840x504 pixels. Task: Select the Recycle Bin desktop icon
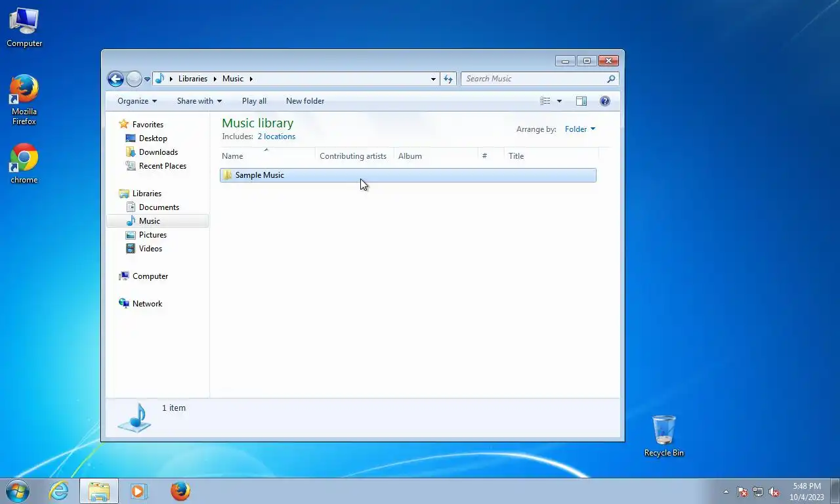click(664, 436)
